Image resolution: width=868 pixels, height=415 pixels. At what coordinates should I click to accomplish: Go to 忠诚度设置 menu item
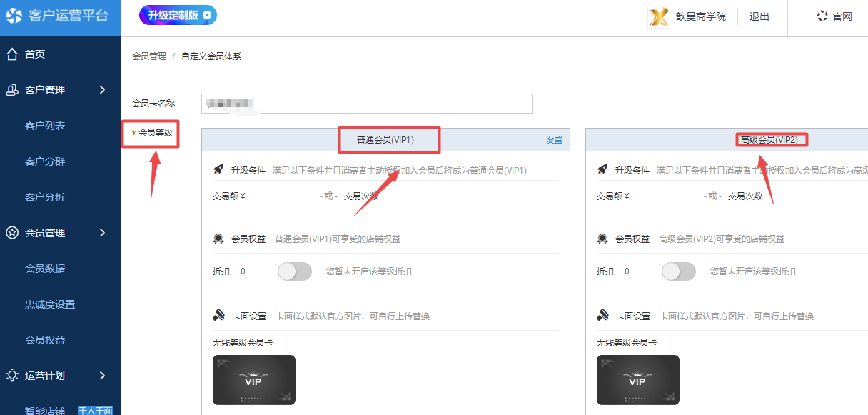tap(50, 304)
